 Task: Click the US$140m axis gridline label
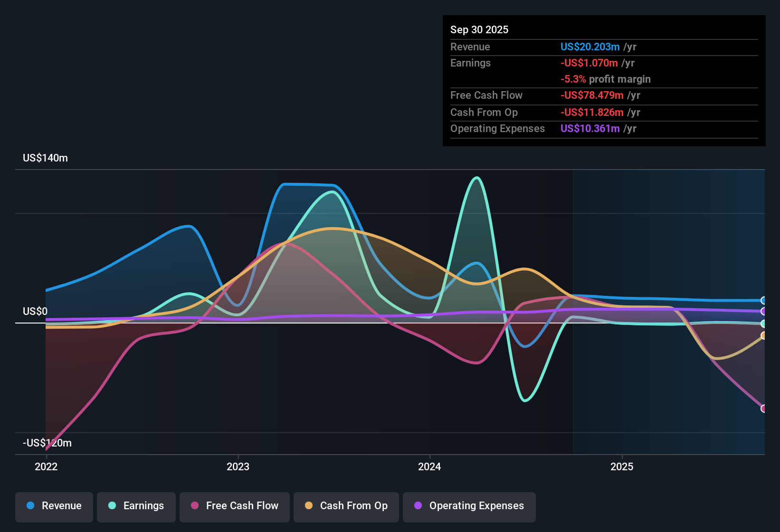point(45,158)
